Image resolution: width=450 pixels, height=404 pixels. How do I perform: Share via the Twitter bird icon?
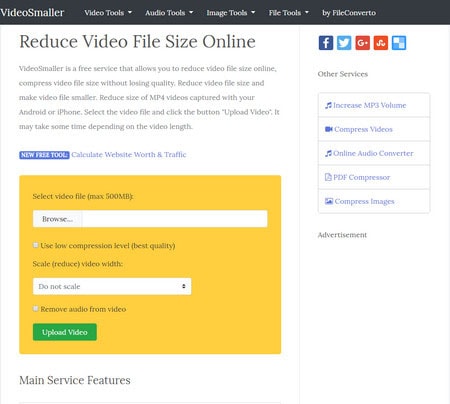(x=344, y=43)
